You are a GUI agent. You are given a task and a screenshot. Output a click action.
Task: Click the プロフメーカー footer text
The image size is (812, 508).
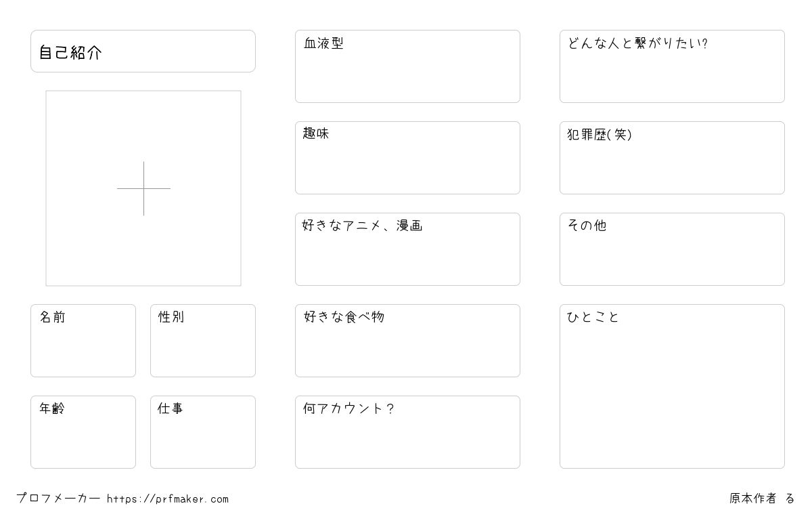58,499
